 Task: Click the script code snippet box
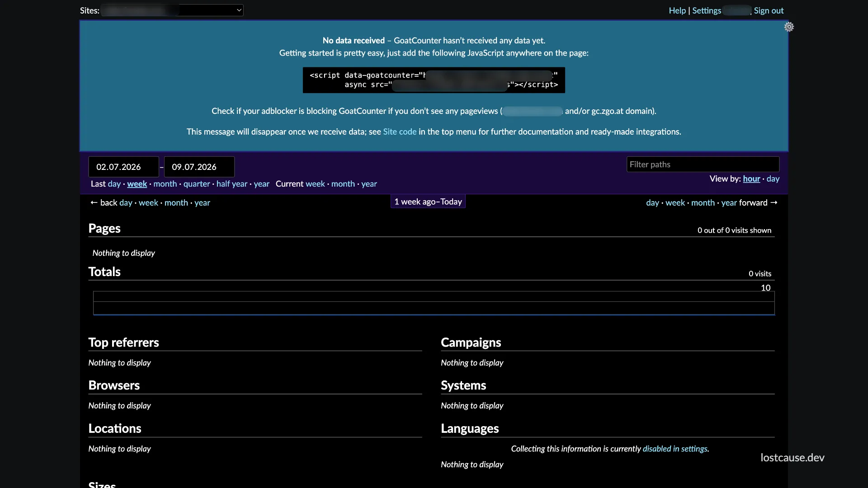pos(434,80)
